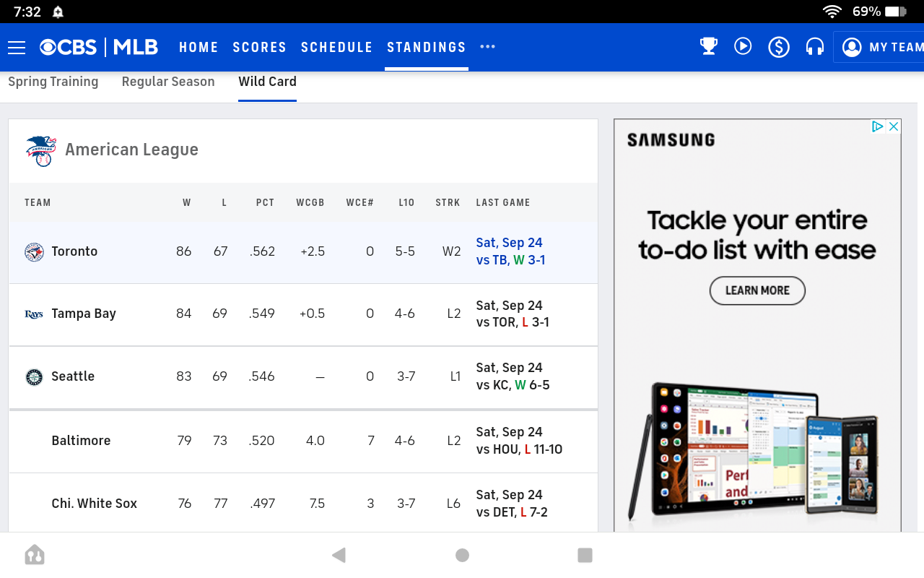Switch to the Regular Season tab
The width and height of the screenshot is (924, 578).
(x=168, y=82)
